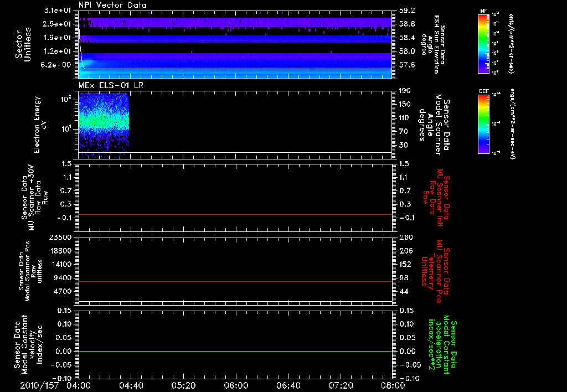Click the '04:00' time tick label
Screen dimensions: 567x392
[79, 385]
